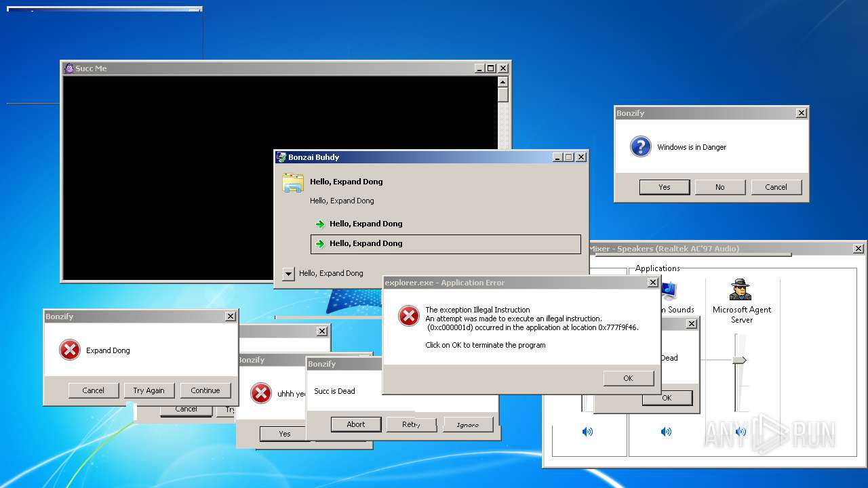Screen dimensions: 868x488
Task: Close the explorer.exe Application Error dialog
Action: pyautogui.click(x=653, y=283)
